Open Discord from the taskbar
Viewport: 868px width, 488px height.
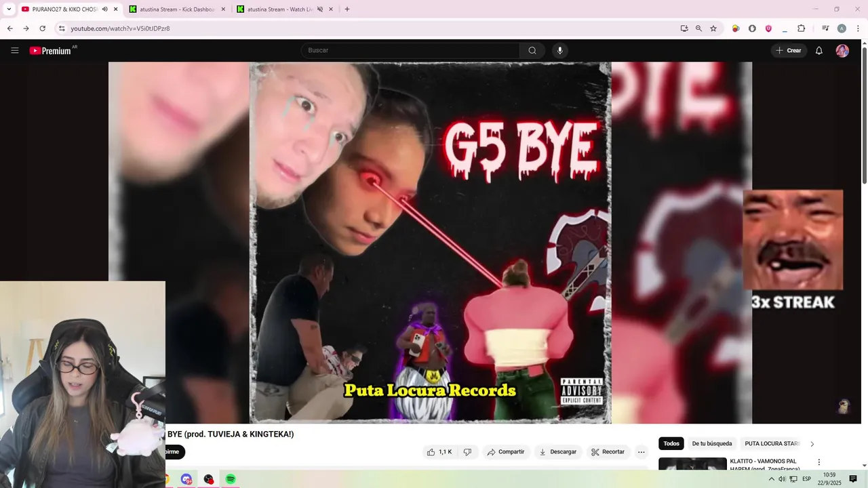[x=186, y=479]
